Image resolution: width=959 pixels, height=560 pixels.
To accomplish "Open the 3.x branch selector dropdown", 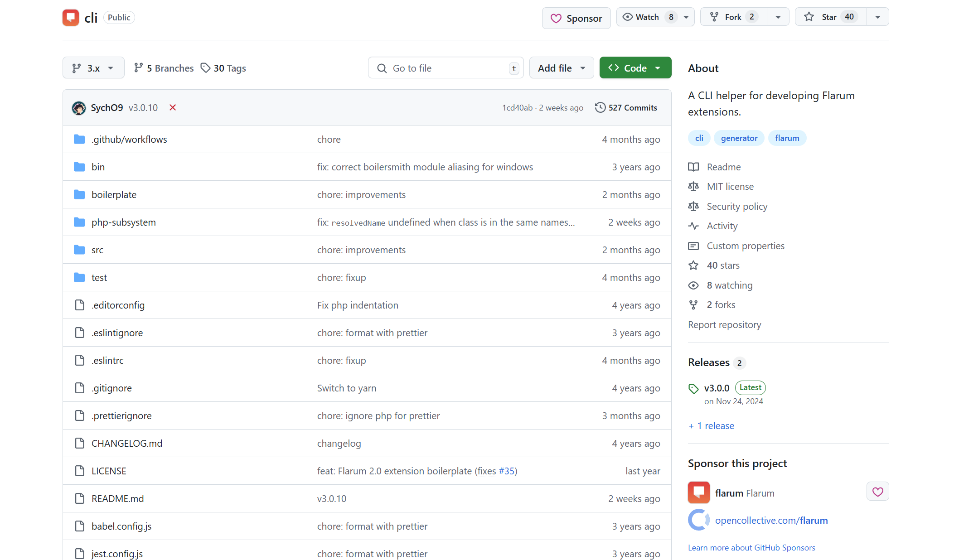I will click(93, 68).
